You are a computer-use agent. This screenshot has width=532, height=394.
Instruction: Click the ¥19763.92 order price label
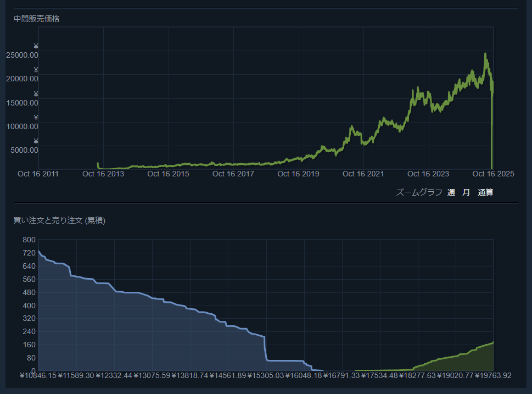click(x=492, y=376)
